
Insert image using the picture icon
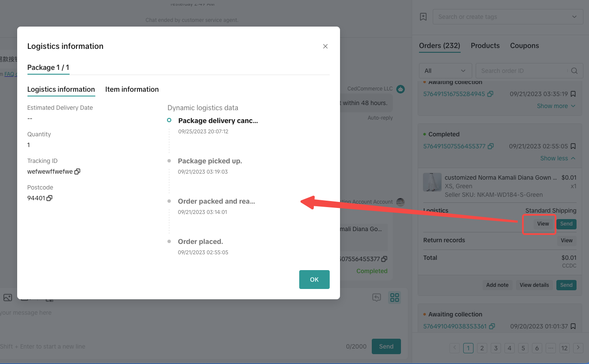[x=8, y=298]
